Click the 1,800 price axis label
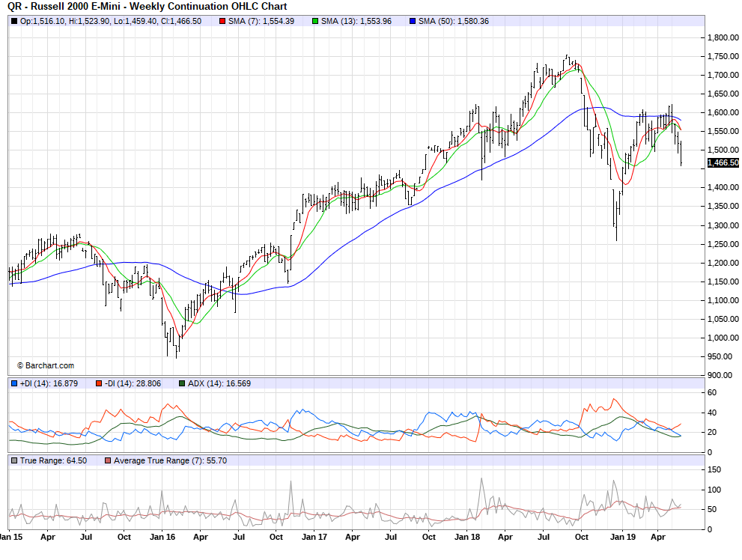Screen dimensions: 742x560 (x=719, y=37)
